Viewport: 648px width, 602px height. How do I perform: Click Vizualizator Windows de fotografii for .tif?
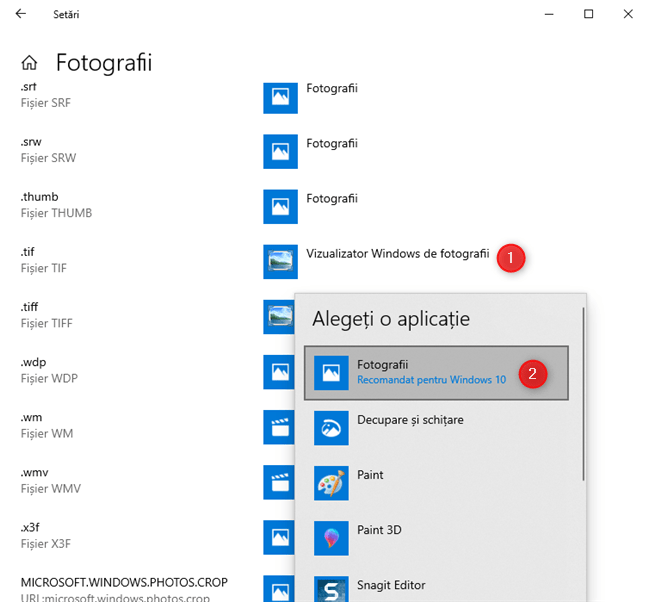[398, 254]
